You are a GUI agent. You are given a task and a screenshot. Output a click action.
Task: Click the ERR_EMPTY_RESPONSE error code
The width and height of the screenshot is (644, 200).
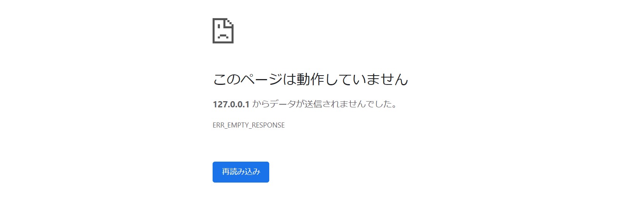coord(249,125)
